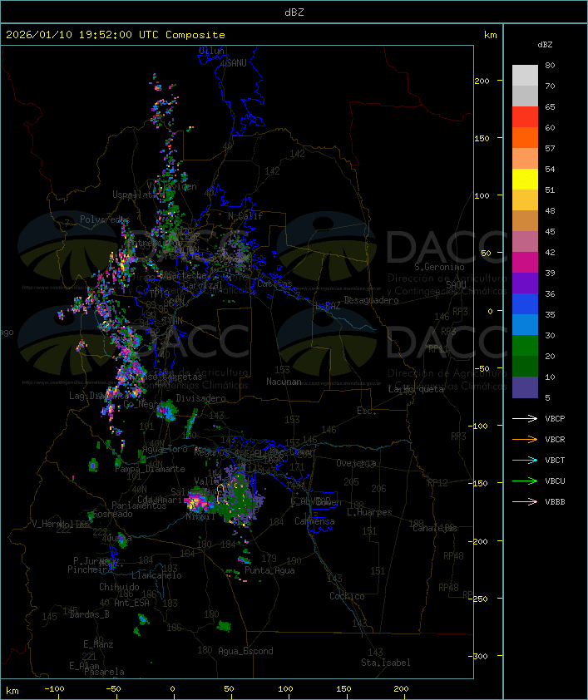588x700 pixels.
Task: Click the Punta_Agua label on the map
Action: point(271,570)
